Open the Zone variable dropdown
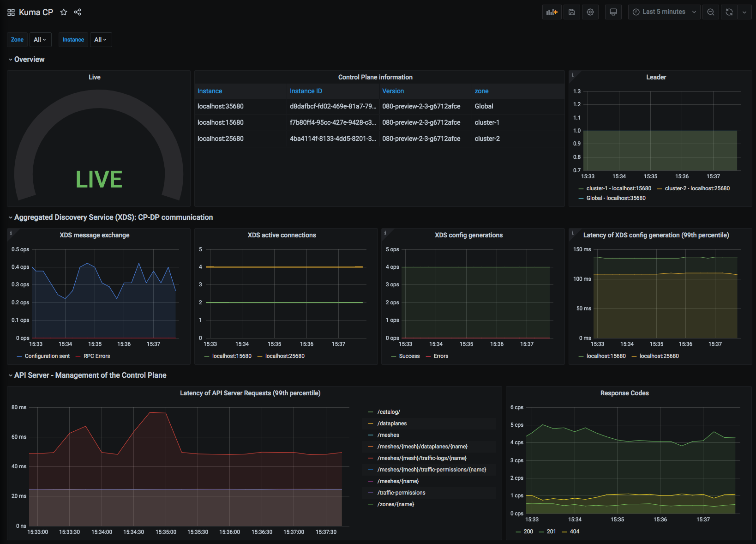756x544 pixels. pyautogui.click(x=40, y=40)
